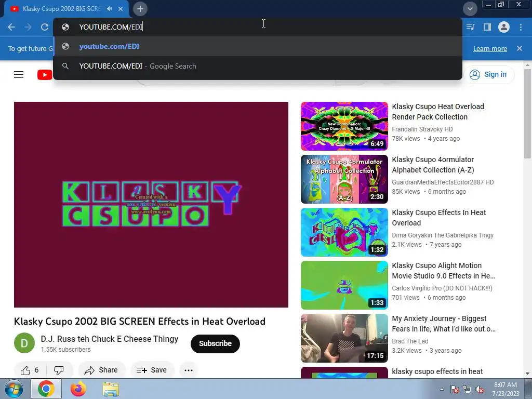532x399 pixels.
Task: Open Windows Explorer from the taskbar
Action: 111,389
